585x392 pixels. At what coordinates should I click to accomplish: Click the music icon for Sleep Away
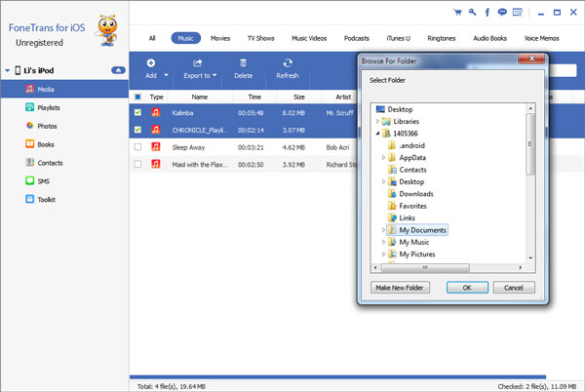click(156, 147)
